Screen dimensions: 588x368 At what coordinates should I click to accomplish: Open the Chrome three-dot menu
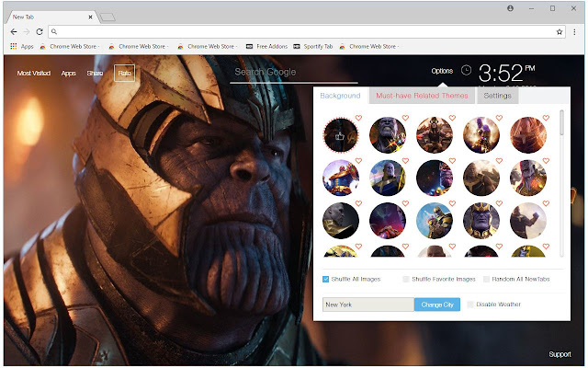click(x=574, y=32)
